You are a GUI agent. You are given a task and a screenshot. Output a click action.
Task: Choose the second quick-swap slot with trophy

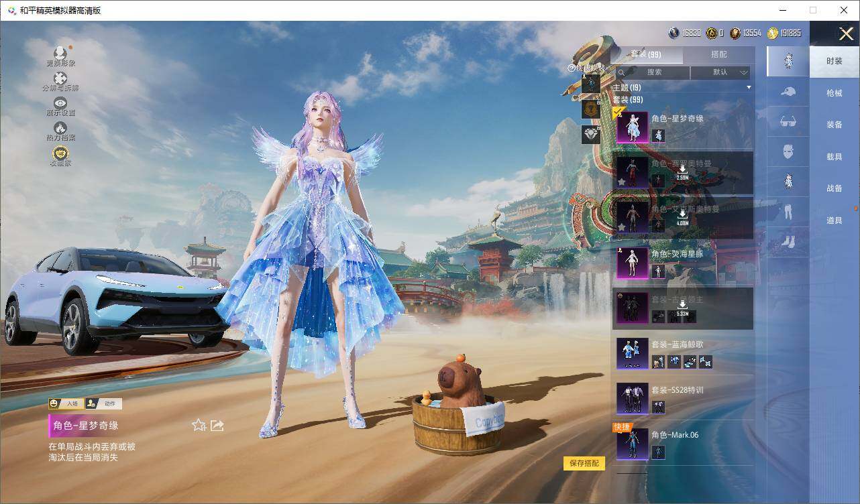(x=591, y=109)
